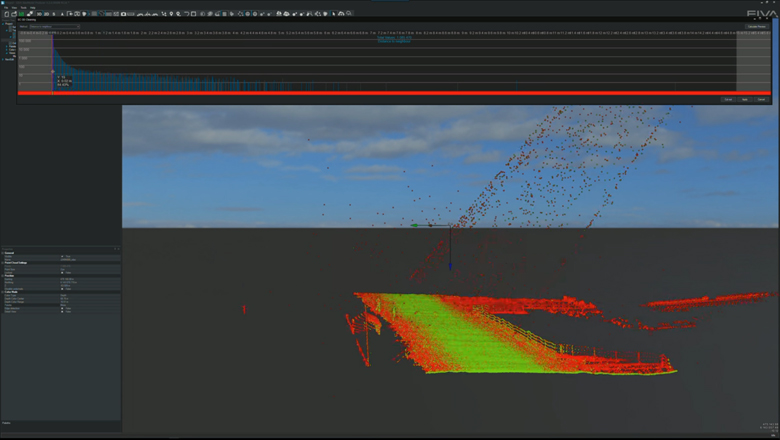Open the Tools menu
This screenshot has width=780, height=440.
click(23, 7)
